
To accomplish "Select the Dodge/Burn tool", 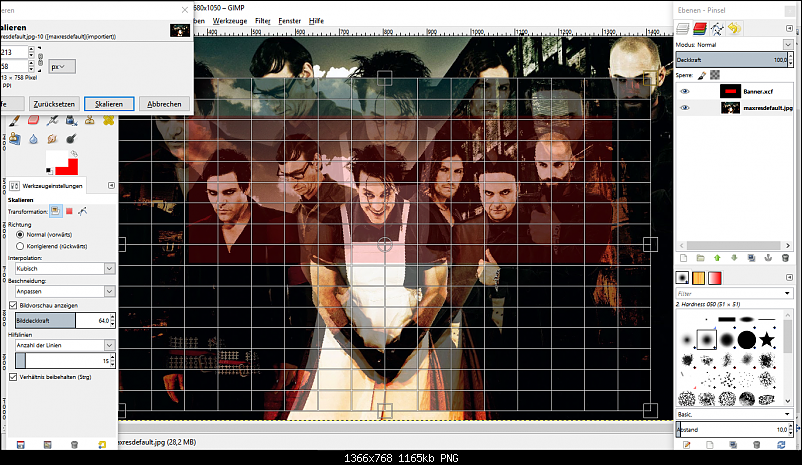I will (71, 139).
